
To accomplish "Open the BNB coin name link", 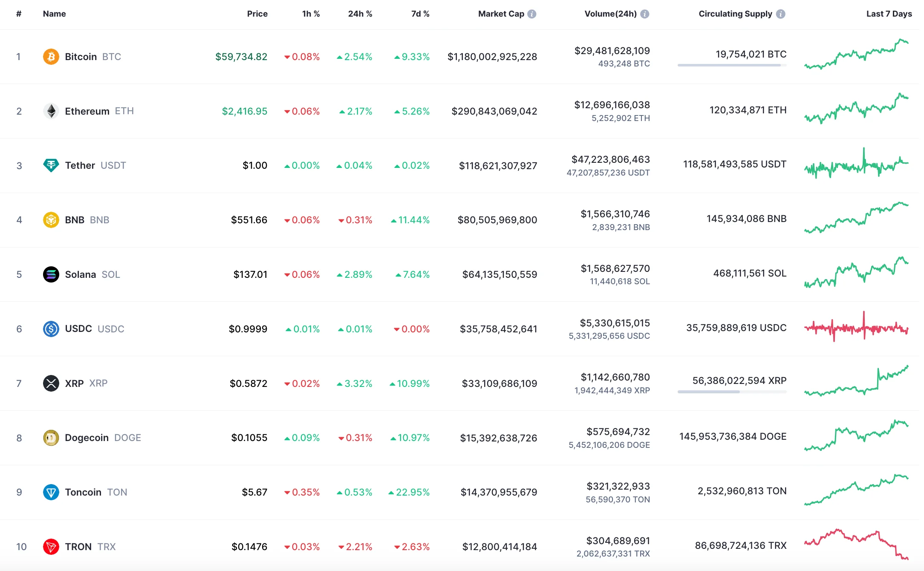I will (x=75, y=220).
